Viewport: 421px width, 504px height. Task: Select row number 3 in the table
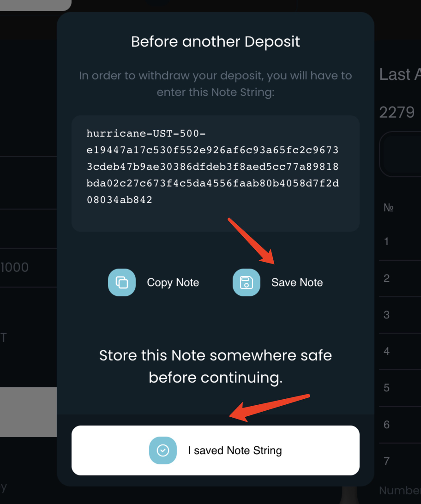tap(386, 315)
